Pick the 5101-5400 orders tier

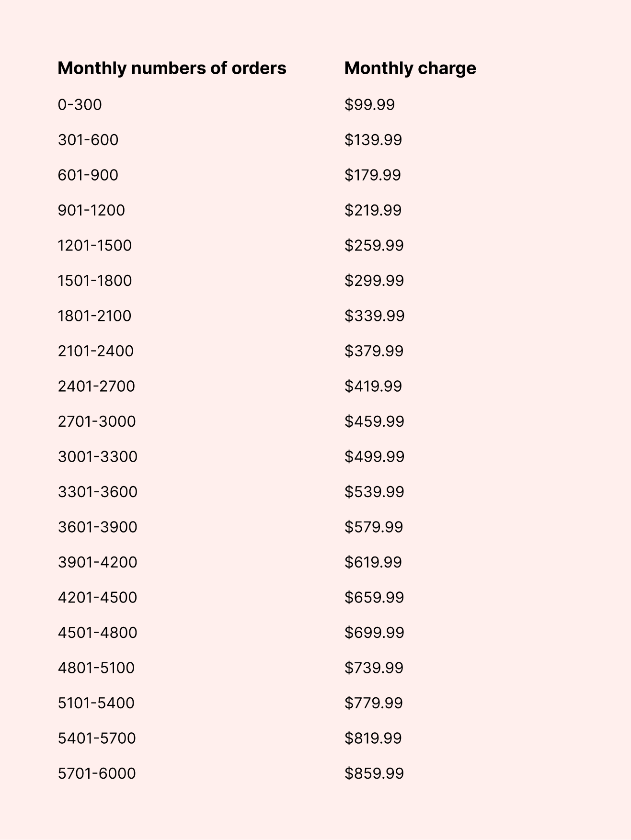[x=96, y=703]
